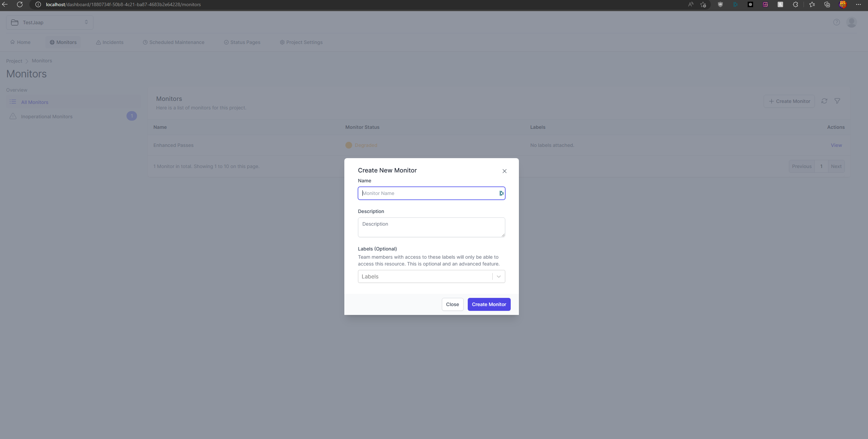The width and height of the screenshot is (868, 439).
Task: Click password manager icon in Name field
Action: 501,193
